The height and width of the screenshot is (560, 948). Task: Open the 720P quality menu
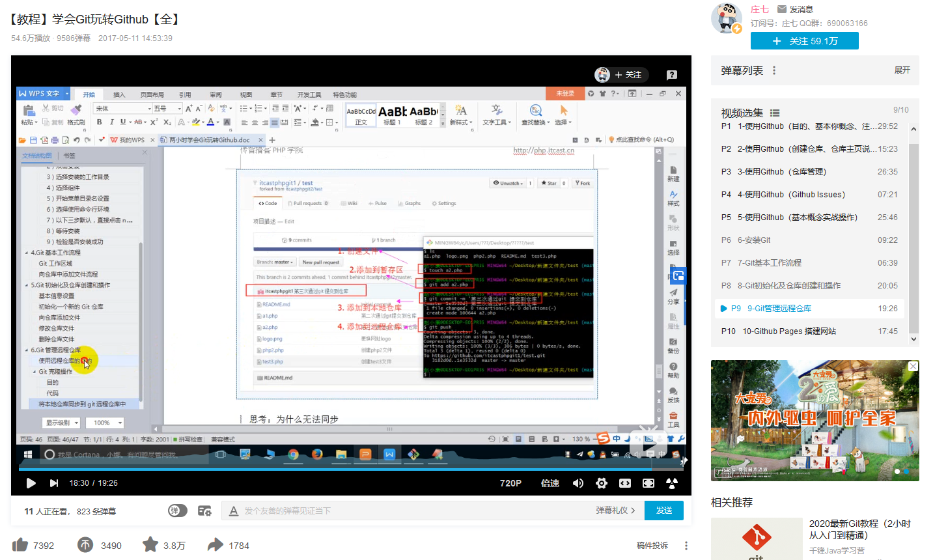pyautogui.click(x=510, y=483)
